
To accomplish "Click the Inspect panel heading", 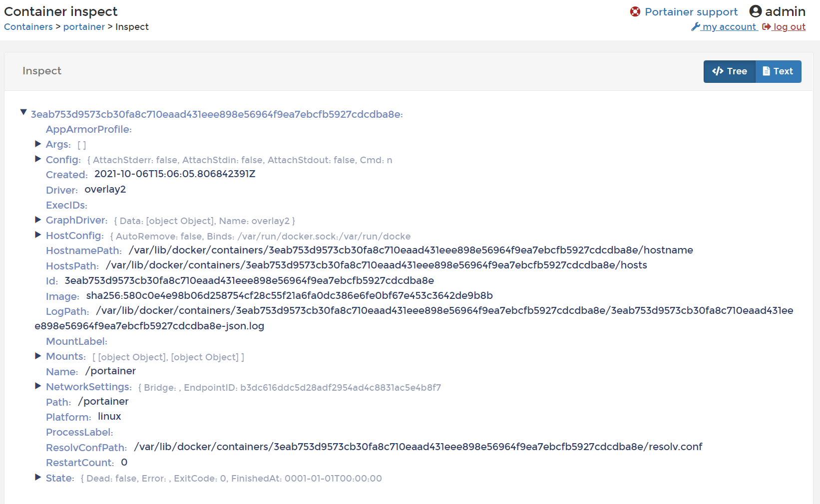I will coord(42,71).
